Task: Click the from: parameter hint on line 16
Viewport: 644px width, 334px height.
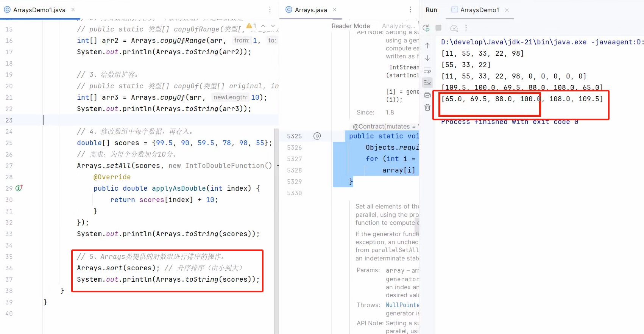Action: coord(242,41)
